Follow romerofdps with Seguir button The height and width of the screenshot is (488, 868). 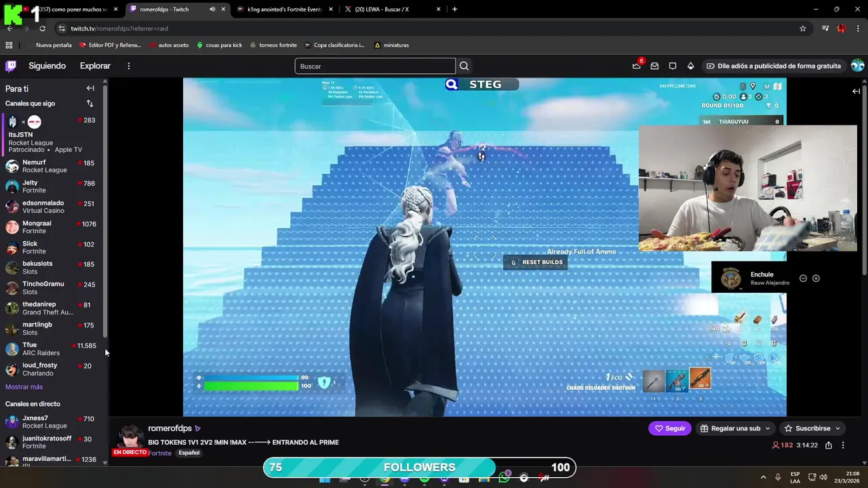coord(669,428)
